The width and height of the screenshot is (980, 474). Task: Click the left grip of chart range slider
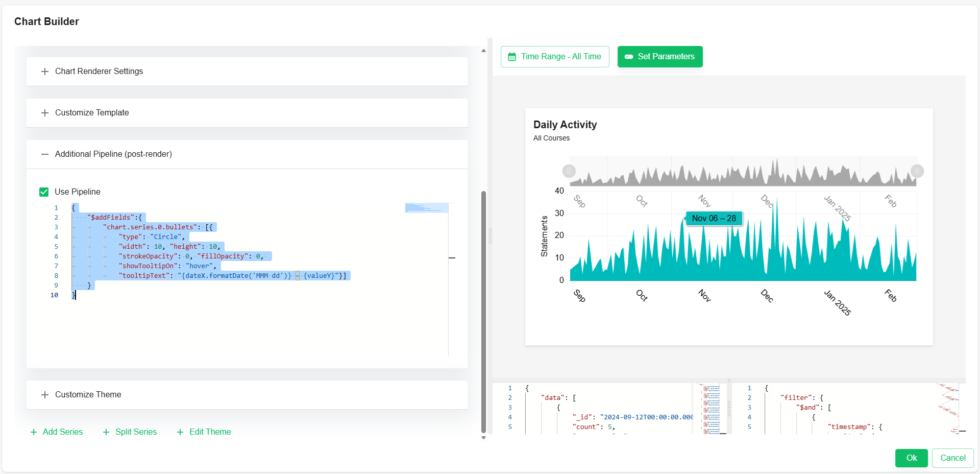[569, 171]
